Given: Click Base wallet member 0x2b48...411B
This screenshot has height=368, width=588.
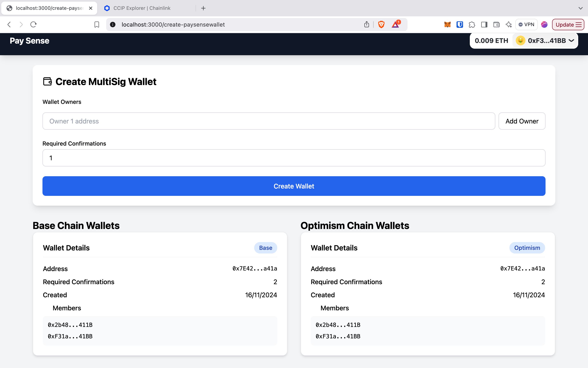Looking at the screenshot, I should (x=70, y=325).
